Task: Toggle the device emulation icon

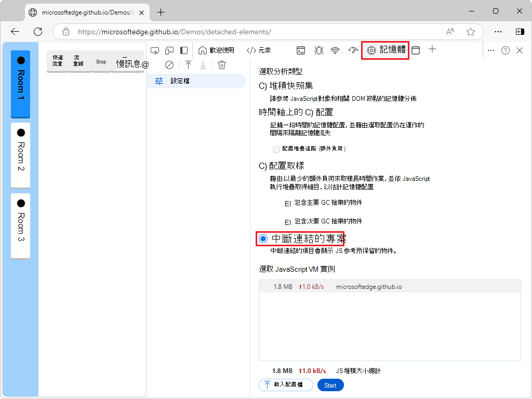Action: pos(169,50)
